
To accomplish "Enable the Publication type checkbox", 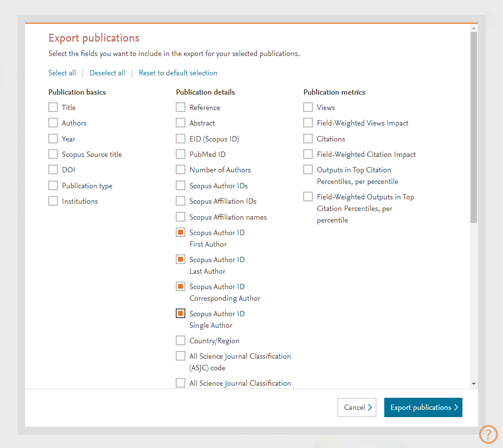I will pos(53,185).
